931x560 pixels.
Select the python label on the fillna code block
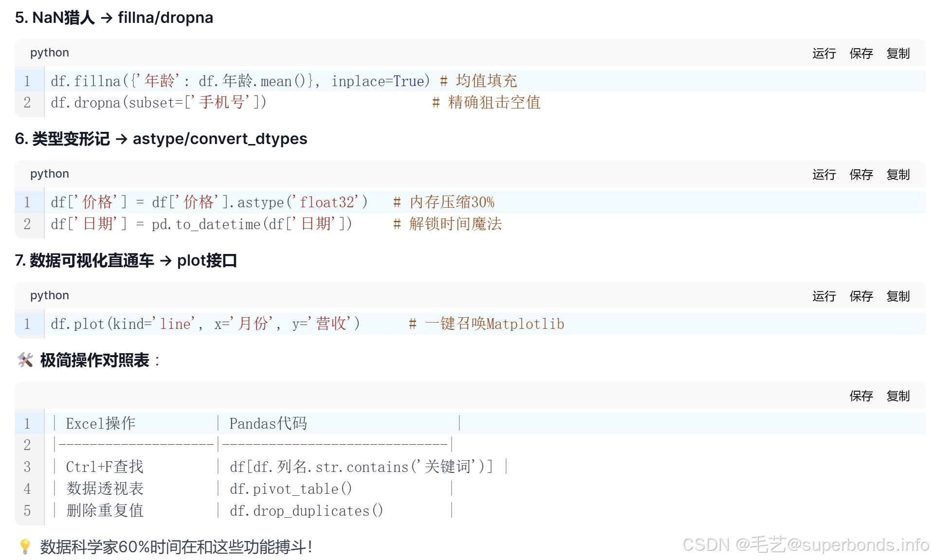(x=49, y=53)
